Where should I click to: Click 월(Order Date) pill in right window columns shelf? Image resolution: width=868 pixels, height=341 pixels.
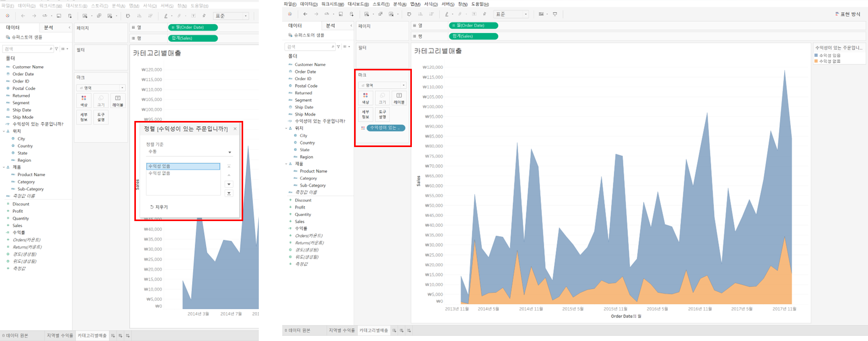(x=473, y=26)
